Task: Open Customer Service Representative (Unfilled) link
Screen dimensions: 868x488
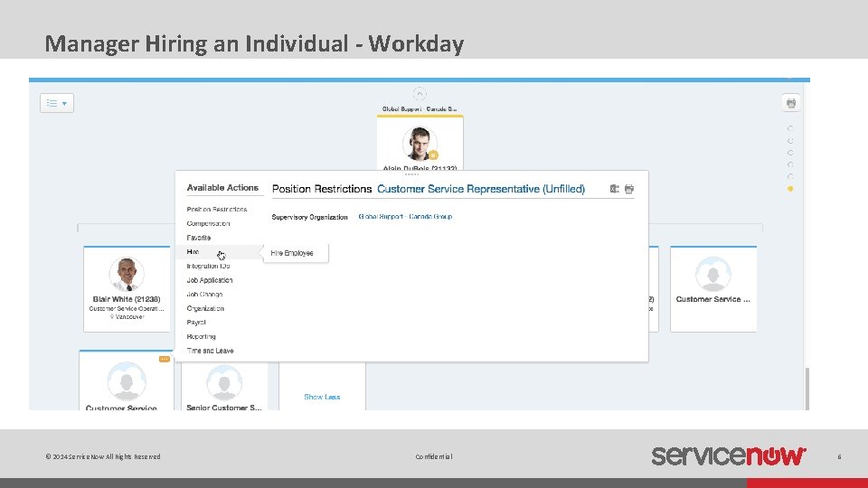Action: tap(480, 189)
